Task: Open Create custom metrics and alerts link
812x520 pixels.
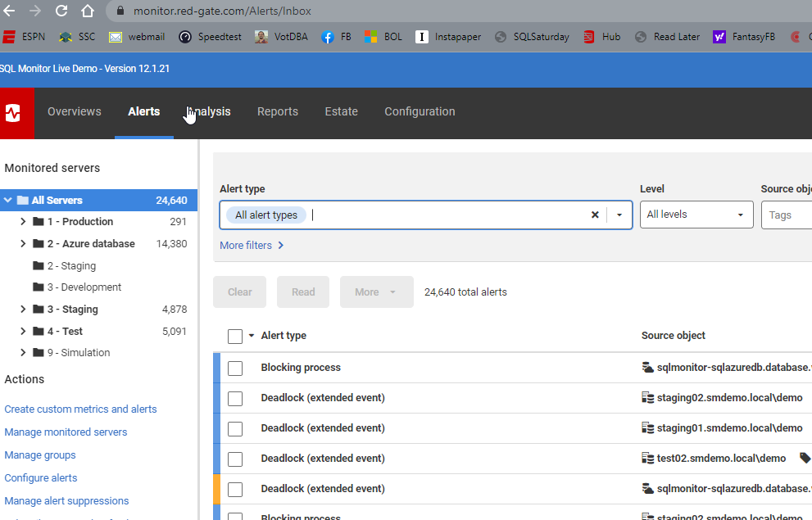Action: coord(80,409)
